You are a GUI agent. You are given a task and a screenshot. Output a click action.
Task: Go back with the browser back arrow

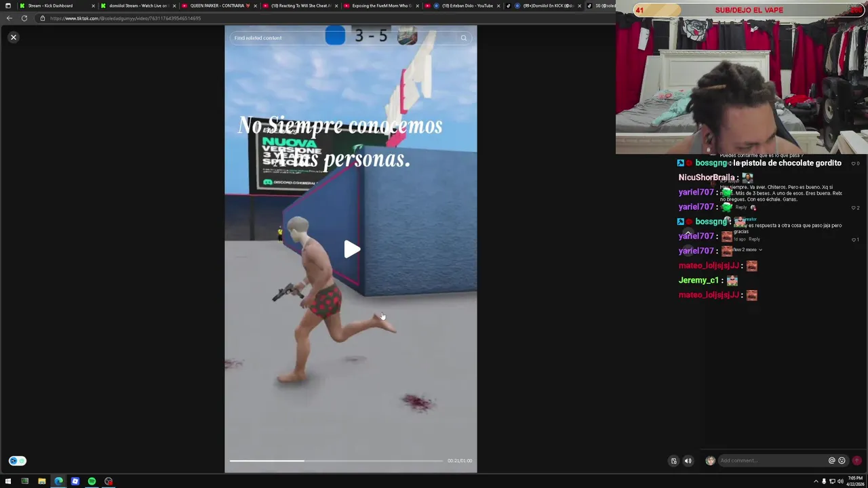pyautogui.click(x=9, y=18)
